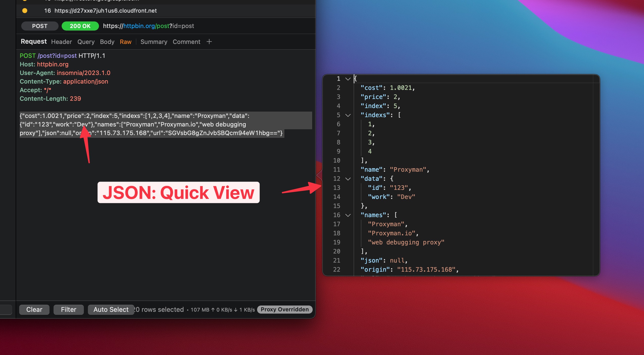
Task: Click the Filter button
Action: point(68,310)
